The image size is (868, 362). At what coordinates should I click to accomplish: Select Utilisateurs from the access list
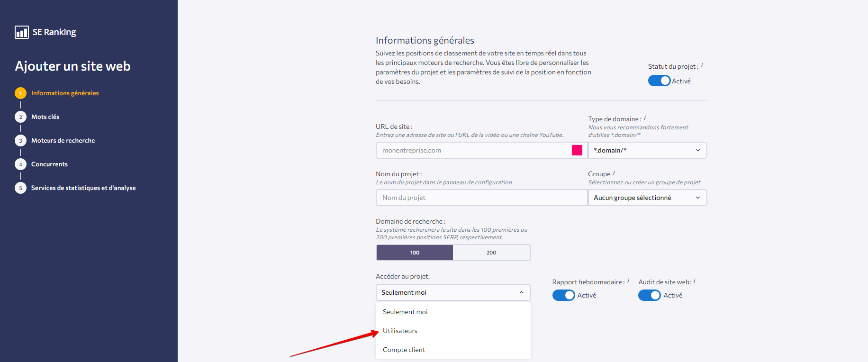coord(400,331)
